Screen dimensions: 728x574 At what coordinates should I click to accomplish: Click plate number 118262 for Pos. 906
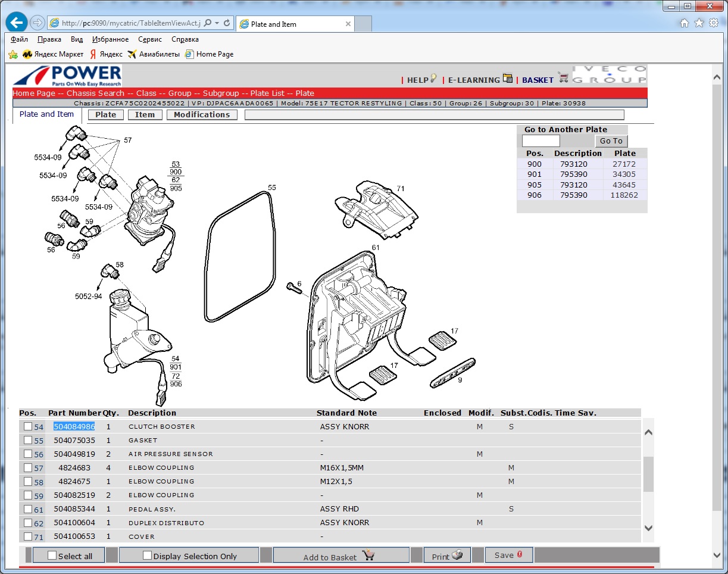click(x=624, y=195)
